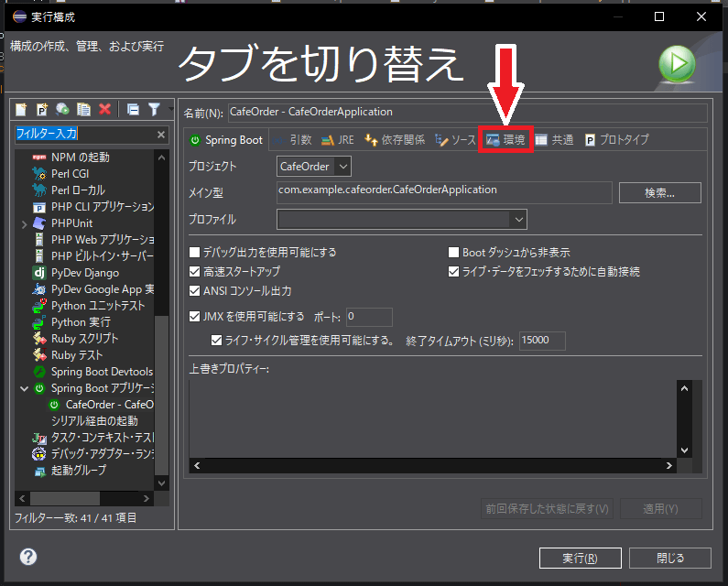Screen dimensions: 728x586
Task: Switch to the 環境 tab
Action: [x=506, y=140]
